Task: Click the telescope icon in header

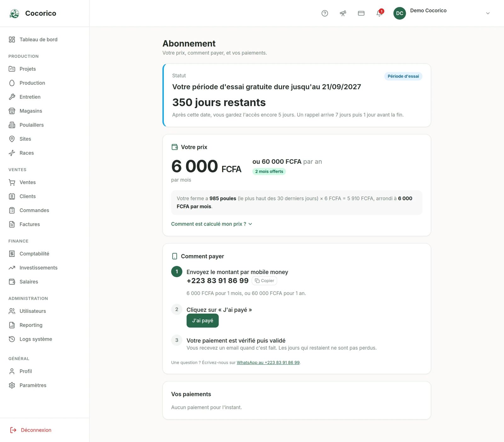Action: click(x=343, y=13)
